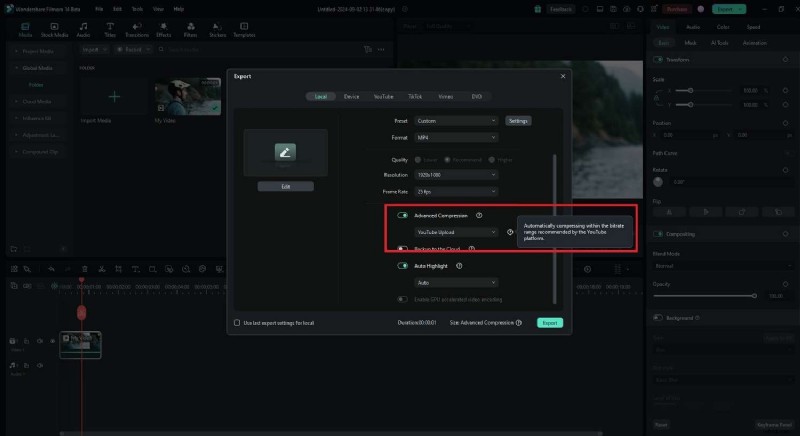Toggle the Auto Highlight switch
Image resolution: width=800 pixels, height=436 pixels.
[403, 266]
